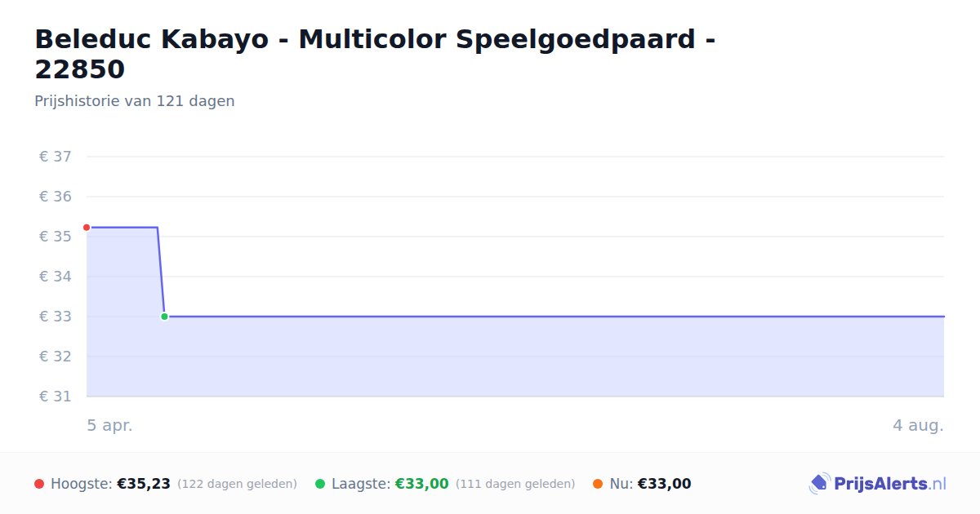The image size is (980, 514).
Task: Click the €35,23 highest price value
Action: (144, 484)
